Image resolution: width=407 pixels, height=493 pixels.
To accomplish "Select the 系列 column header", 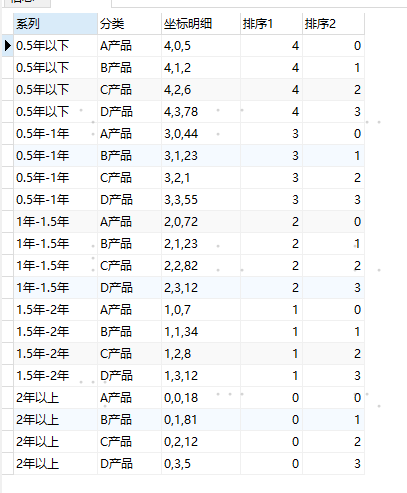I will click(x=55, y=24).
